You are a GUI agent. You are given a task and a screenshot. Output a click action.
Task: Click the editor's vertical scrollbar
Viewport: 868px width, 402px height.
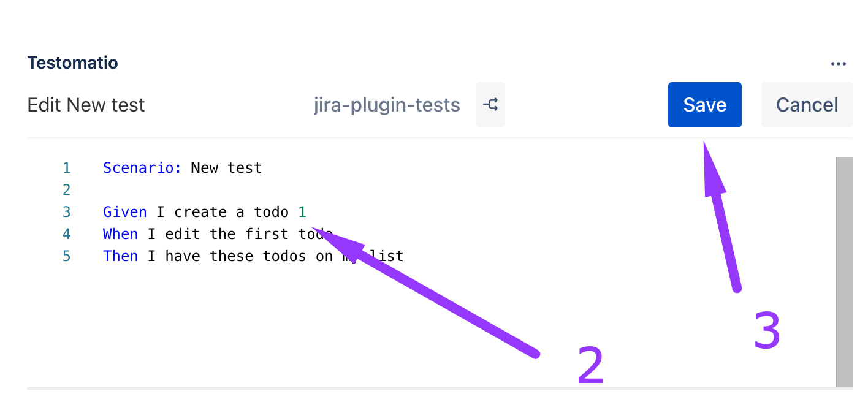coord(844,270)
